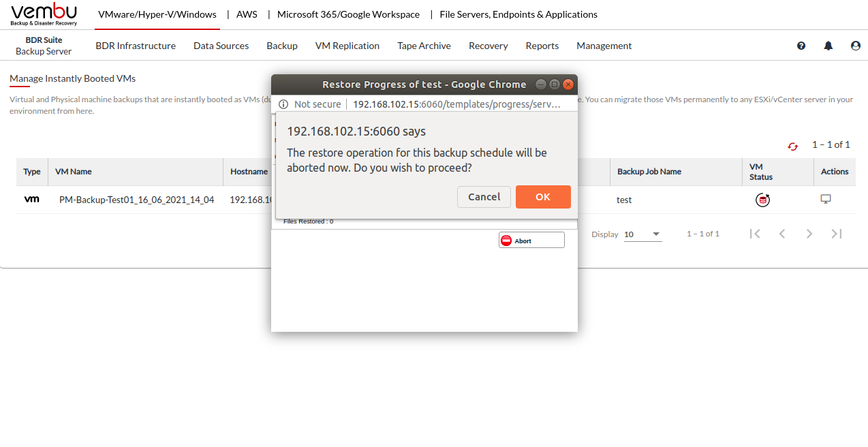
Task: Click the site info icon beside Not secure
Action: [x=283, y=104]
